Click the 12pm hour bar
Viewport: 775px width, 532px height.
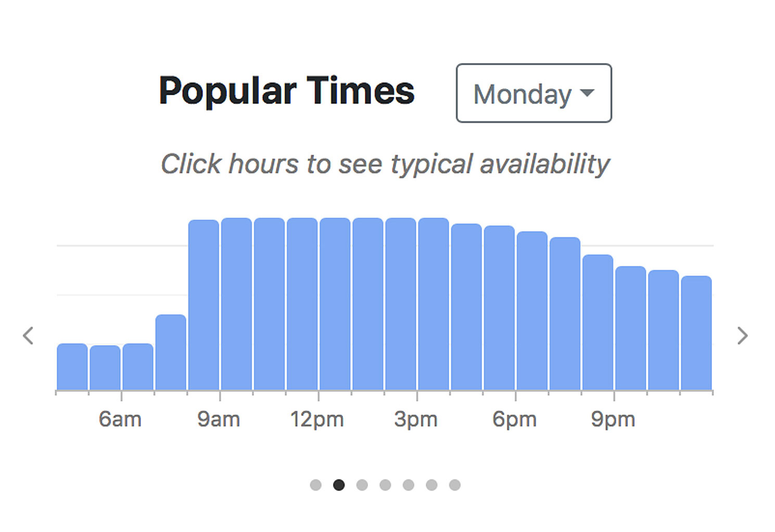click(x=335, y=304)
